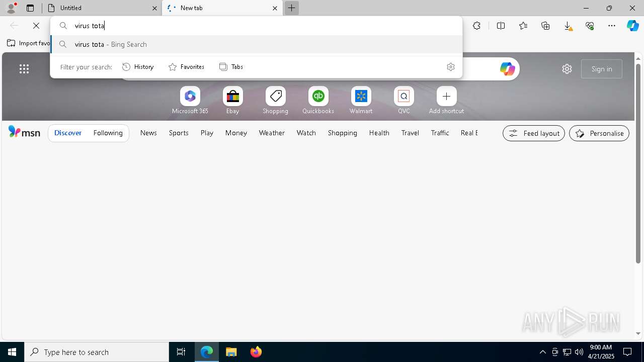
Task: Filter search by History
Action: (x=138, y=67)
